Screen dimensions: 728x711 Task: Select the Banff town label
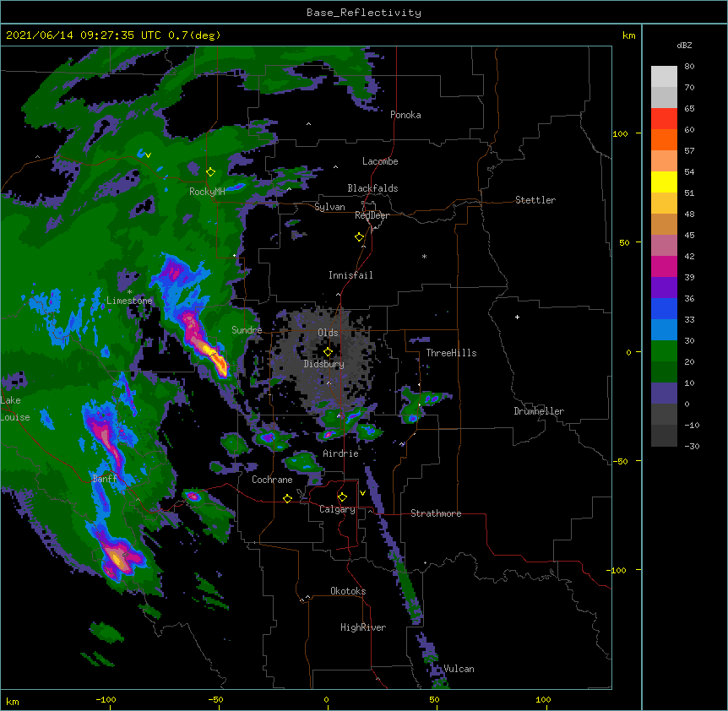(105, 479)
